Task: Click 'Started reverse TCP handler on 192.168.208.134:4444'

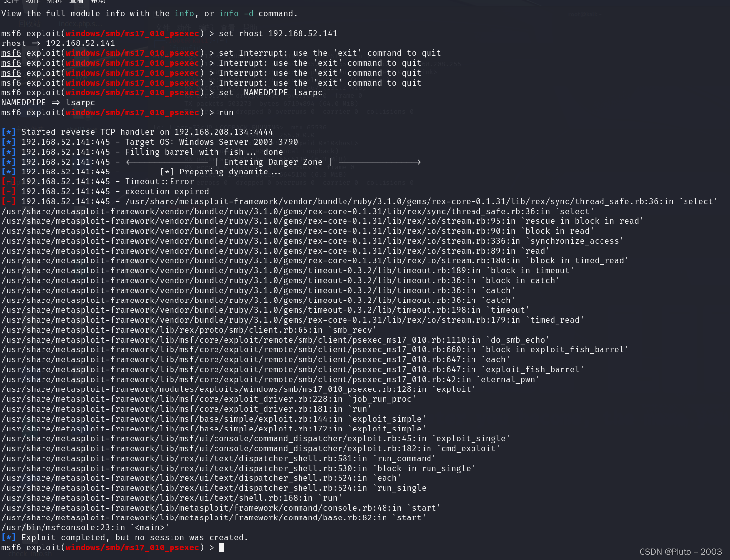Action: (147, 132)
